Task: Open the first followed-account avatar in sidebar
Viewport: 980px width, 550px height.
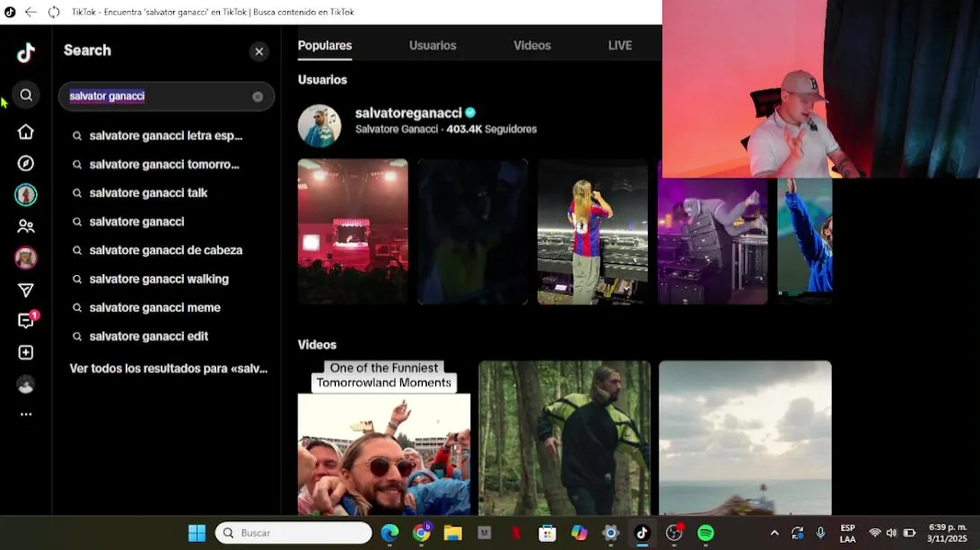Action: (x=26, y=195)
